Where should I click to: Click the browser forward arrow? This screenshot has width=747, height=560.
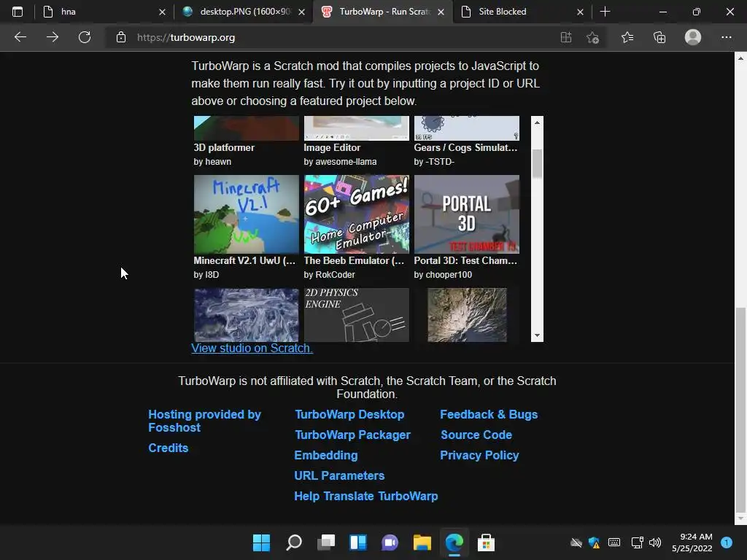(x=53, y=37)
